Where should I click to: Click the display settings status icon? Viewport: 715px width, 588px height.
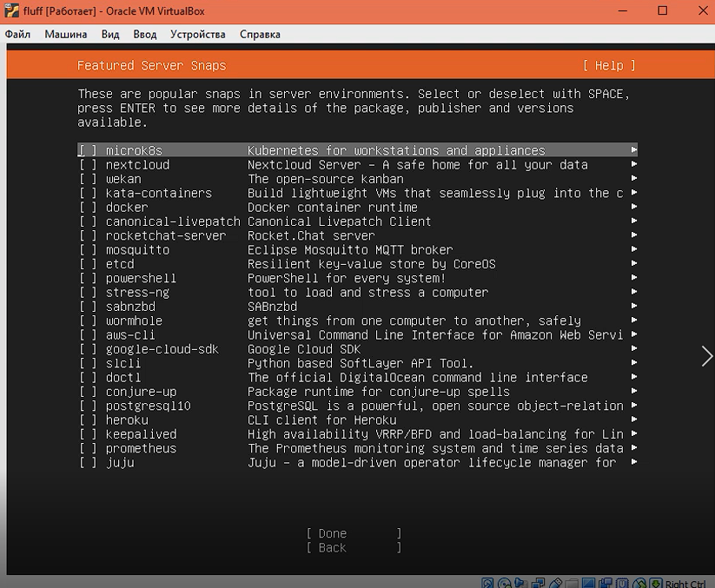pos(589,583)
